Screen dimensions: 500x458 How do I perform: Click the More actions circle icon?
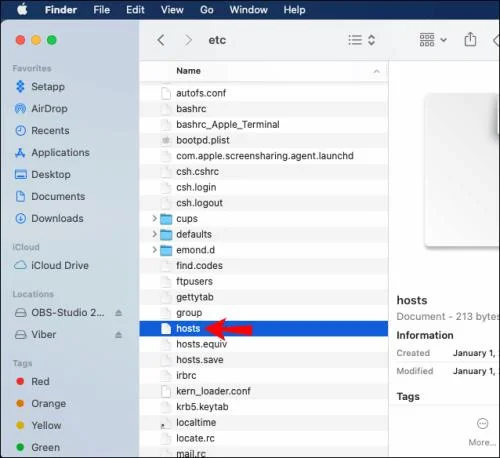(482, 424)
